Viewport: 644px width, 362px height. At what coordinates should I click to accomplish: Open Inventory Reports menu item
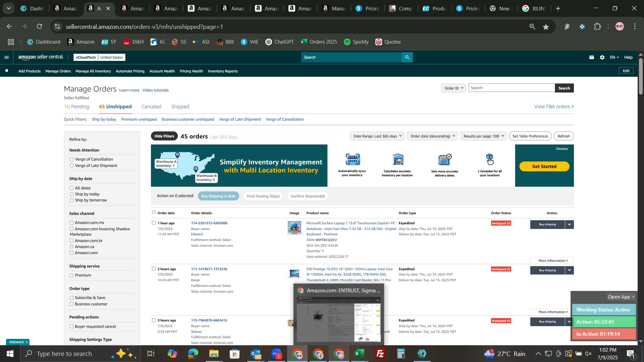click(223, 71)
